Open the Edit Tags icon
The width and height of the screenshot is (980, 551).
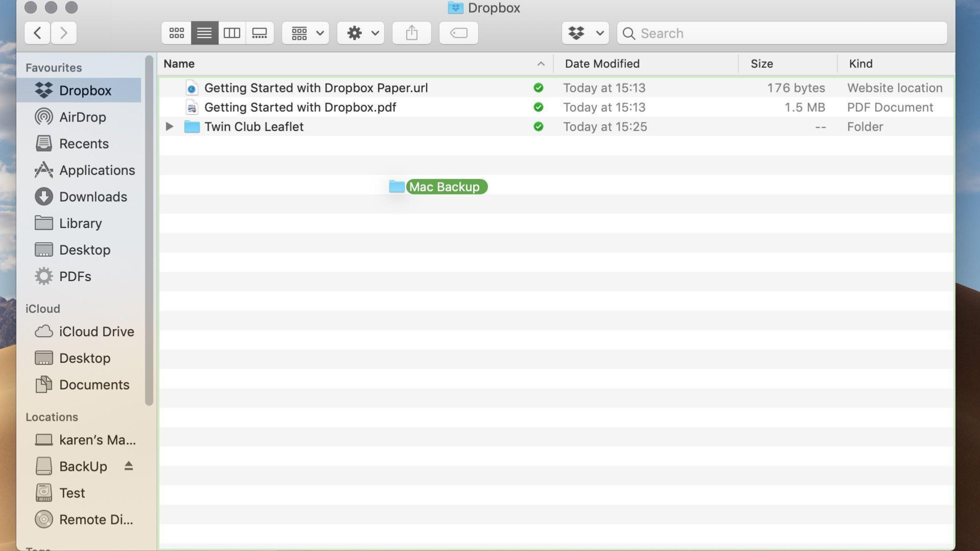[458, 33]
